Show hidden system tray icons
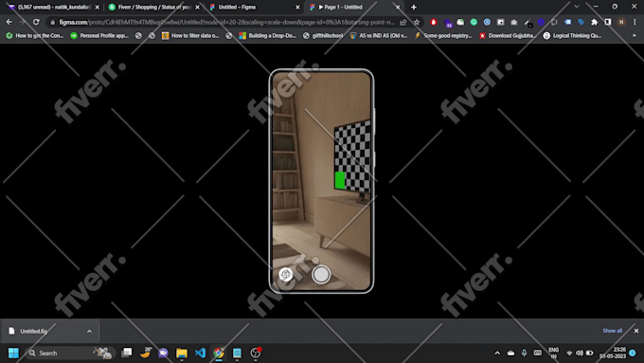 click(497, 353)
